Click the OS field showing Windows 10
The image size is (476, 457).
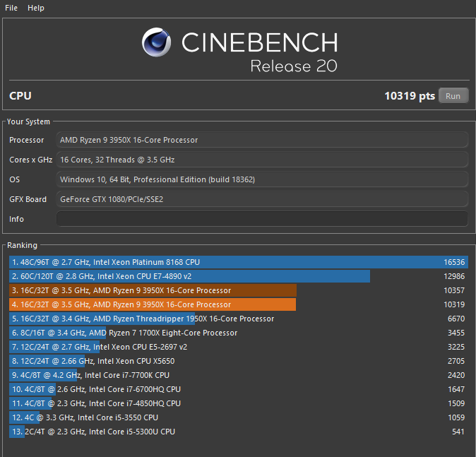pyautogui.click(x=262, y=179)
